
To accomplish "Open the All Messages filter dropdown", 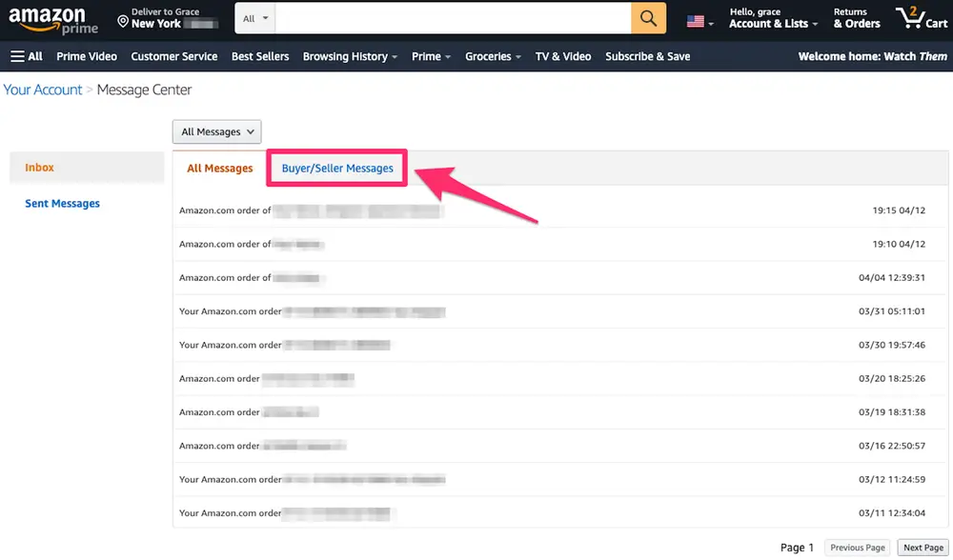I will pos(217,131).
